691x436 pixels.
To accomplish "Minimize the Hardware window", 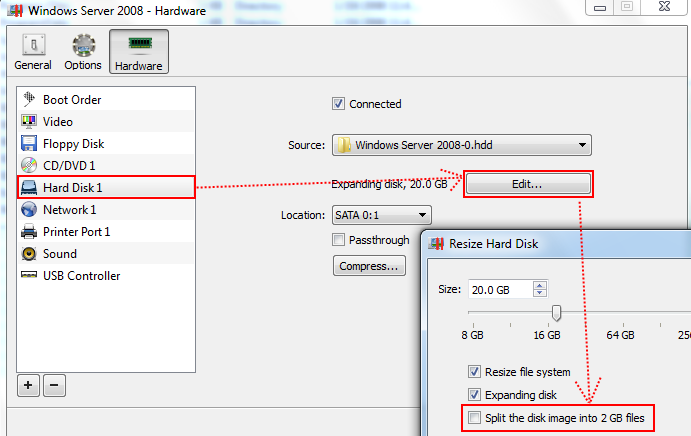I will point(600,7).
